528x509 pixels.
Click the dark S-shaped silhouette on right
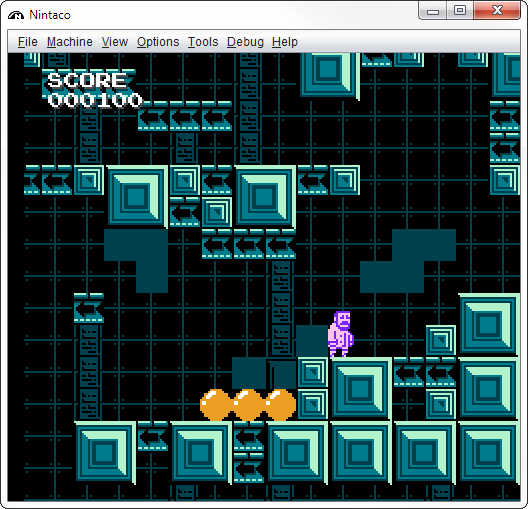(408, 261)
